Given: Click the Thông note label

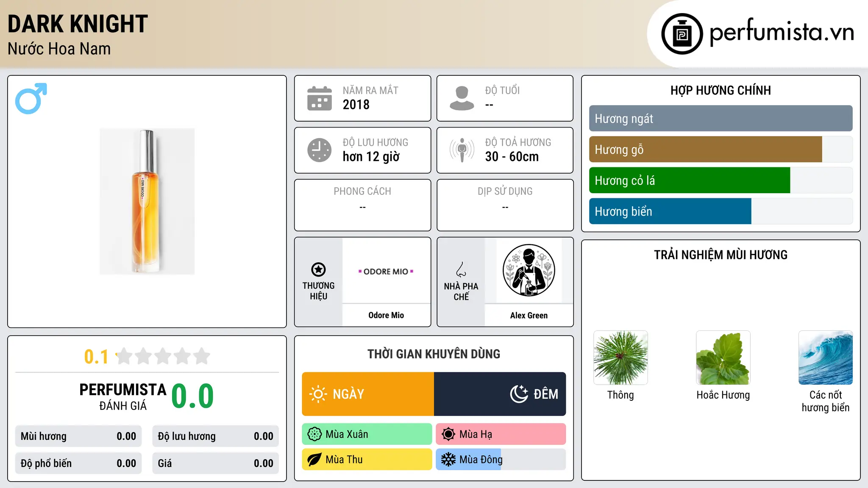Looking at the screenshot, I should (620, 395).
